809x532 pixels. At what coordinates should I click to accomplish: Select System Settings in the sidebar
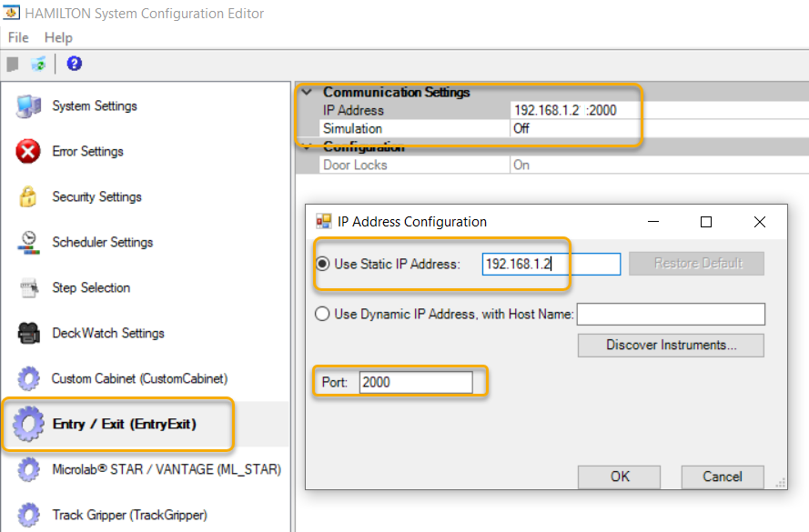click(95, 106)
